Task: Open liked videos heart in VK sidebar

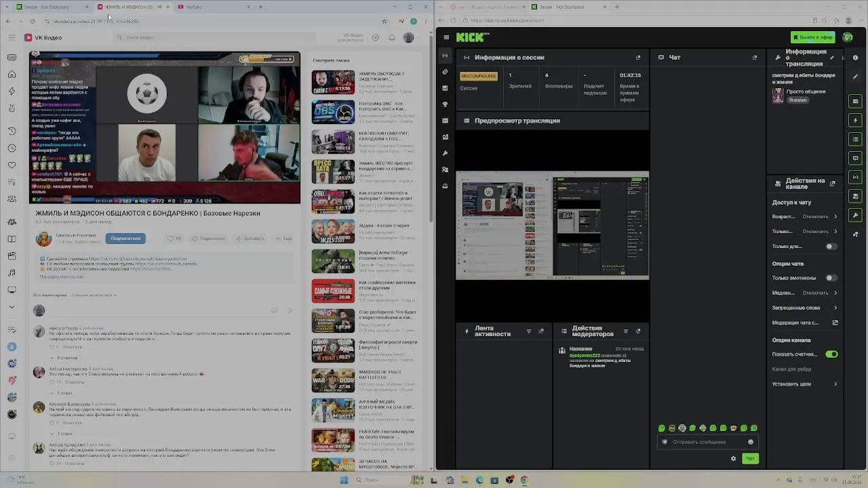Action: pos(12,165)
